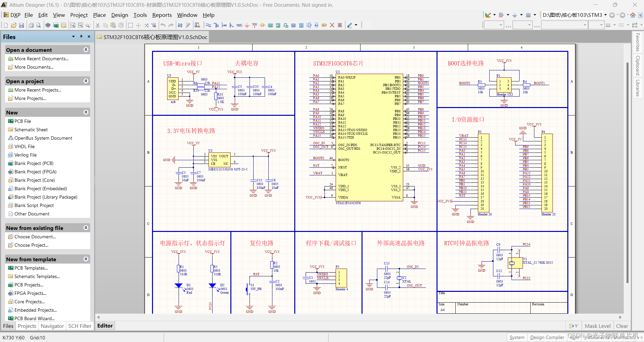
Task: Open the Print Preview icon
Action: point(39,25)
